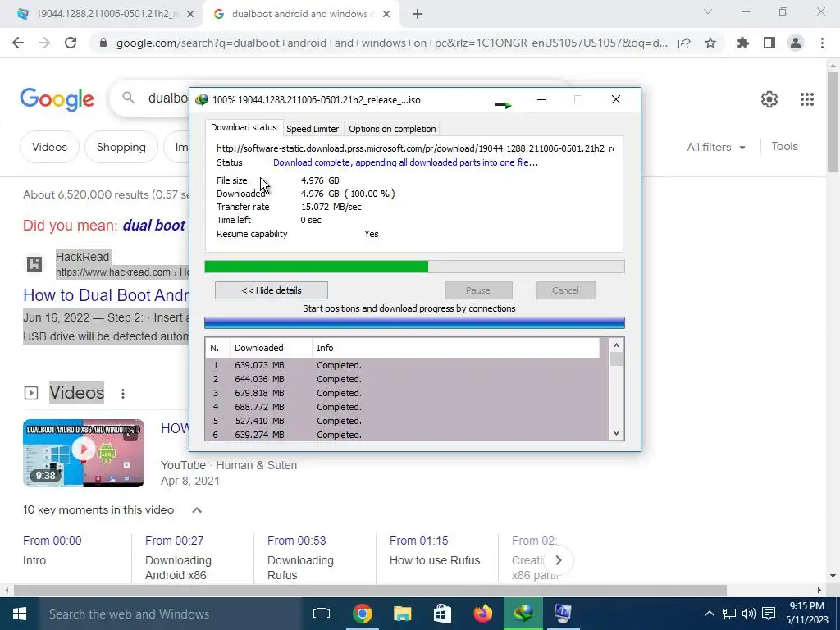
Task: Open a new Chrome tab
Action: pos(418,15)
